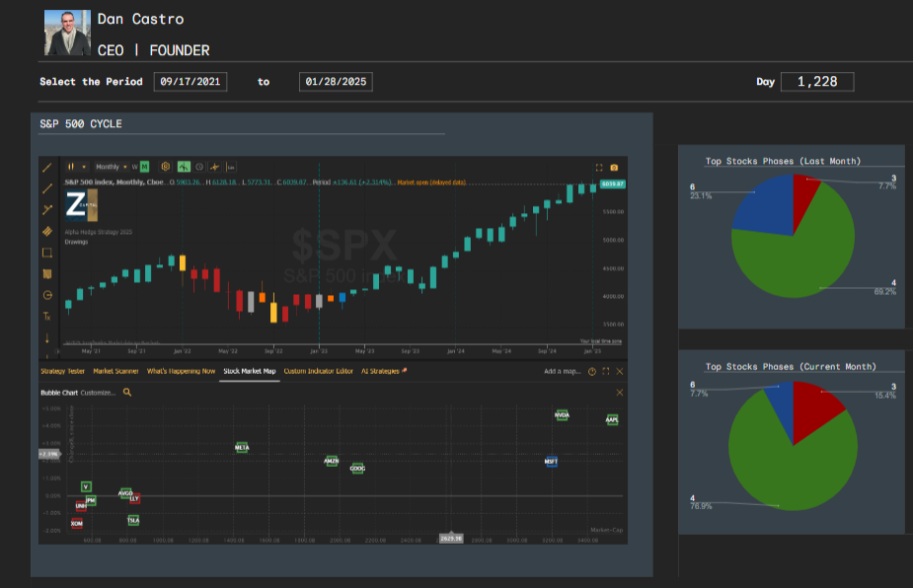913x588 pixels.
Task: Open the Strategy Tester tab
Action: pyautogui.click(x=62, y=371)
